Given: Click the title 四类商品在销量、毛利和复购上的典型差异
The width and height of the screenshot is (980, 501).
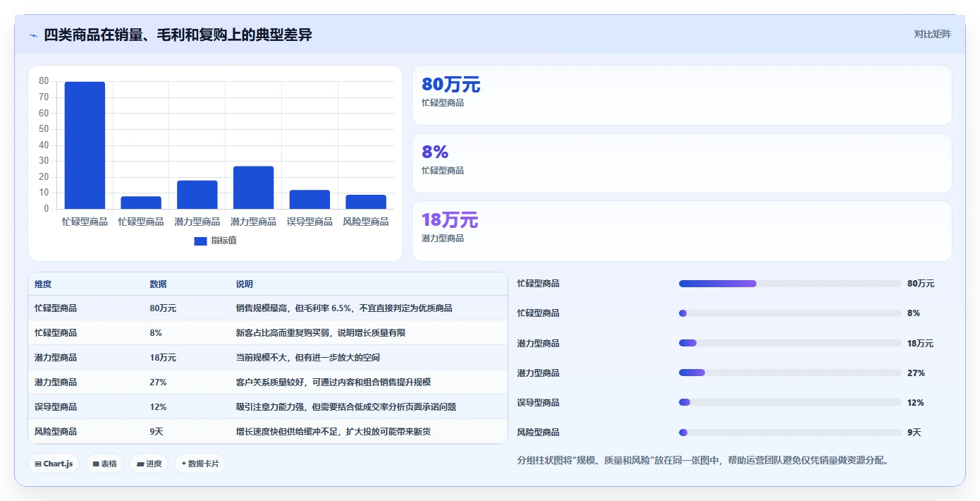Looking at the screenshot, I should coord(178,35).
